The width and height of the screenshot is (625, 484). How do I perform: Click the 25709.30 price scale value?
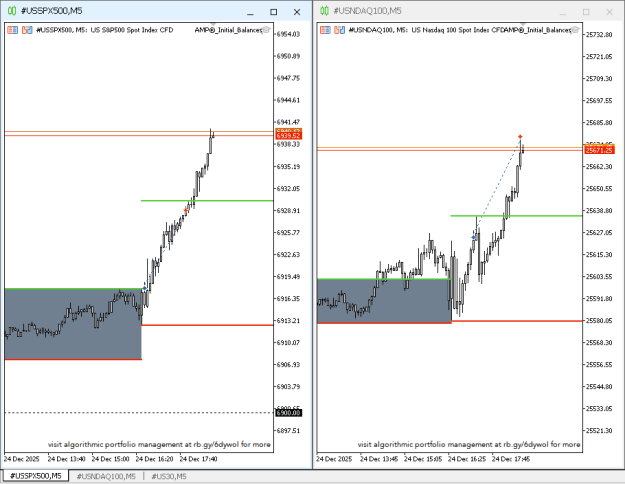tap(599, 79)
